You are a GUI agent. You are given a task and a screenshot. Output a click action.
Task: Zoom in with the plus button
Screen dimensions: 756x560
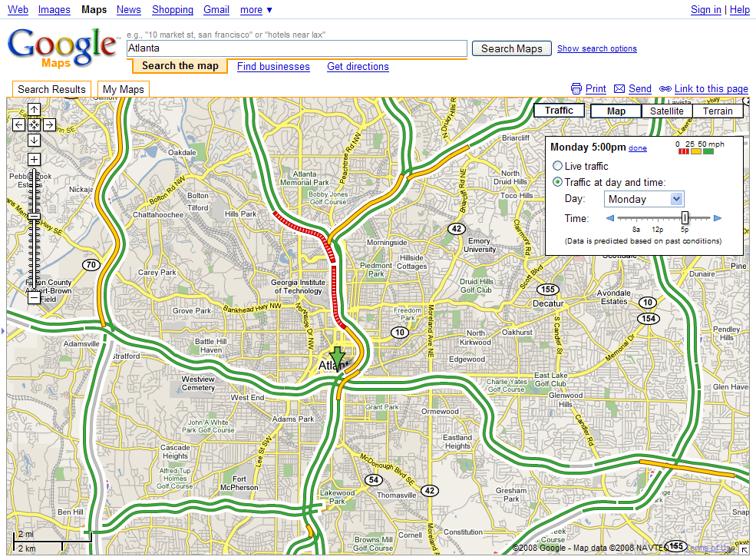[35, 159]
